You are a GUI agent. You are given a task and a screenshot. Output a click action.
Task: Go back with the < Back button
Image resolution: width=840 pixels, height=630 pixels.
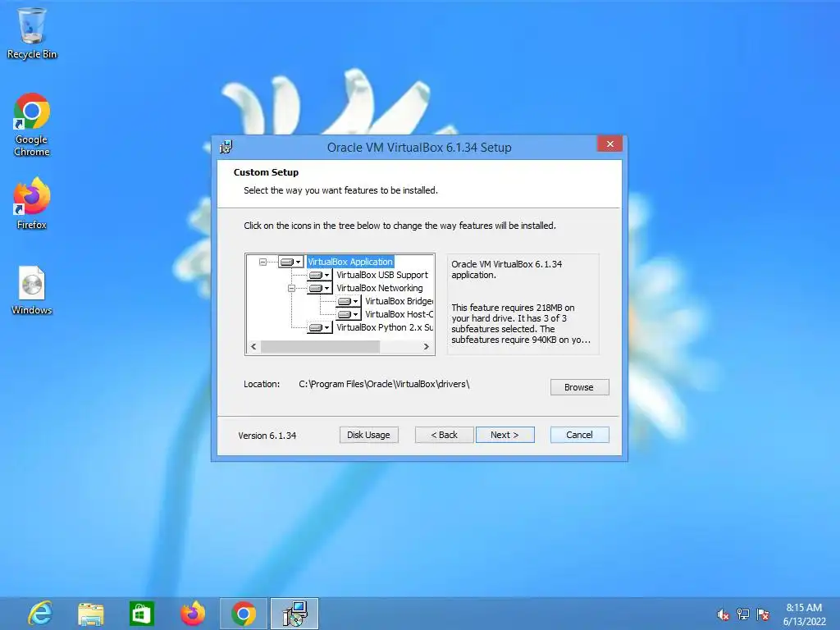click(x=444, y=435)
